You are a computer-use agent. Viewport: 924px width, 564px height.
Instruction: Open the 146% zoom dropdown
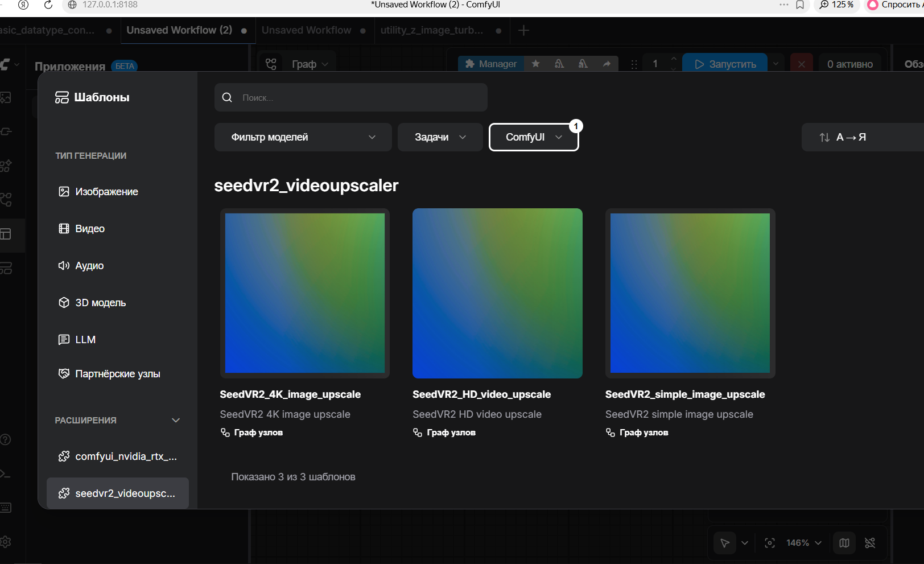[804, 543]
